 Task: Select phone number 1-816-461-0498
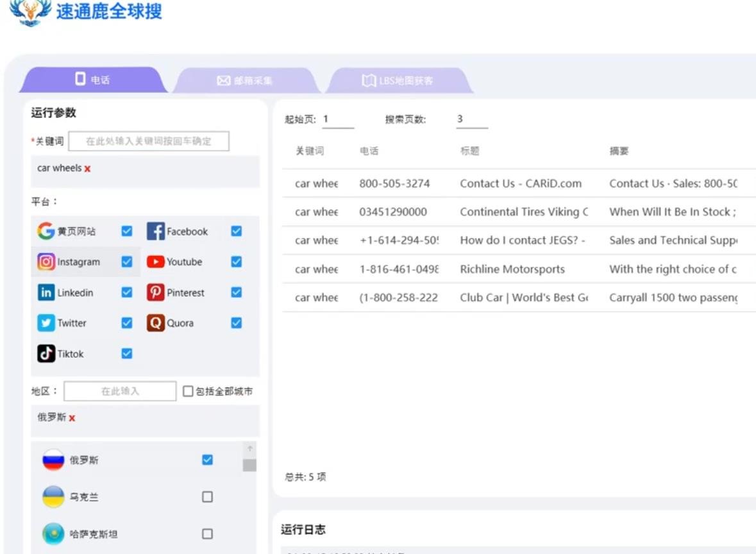click(x=399, y=269)
